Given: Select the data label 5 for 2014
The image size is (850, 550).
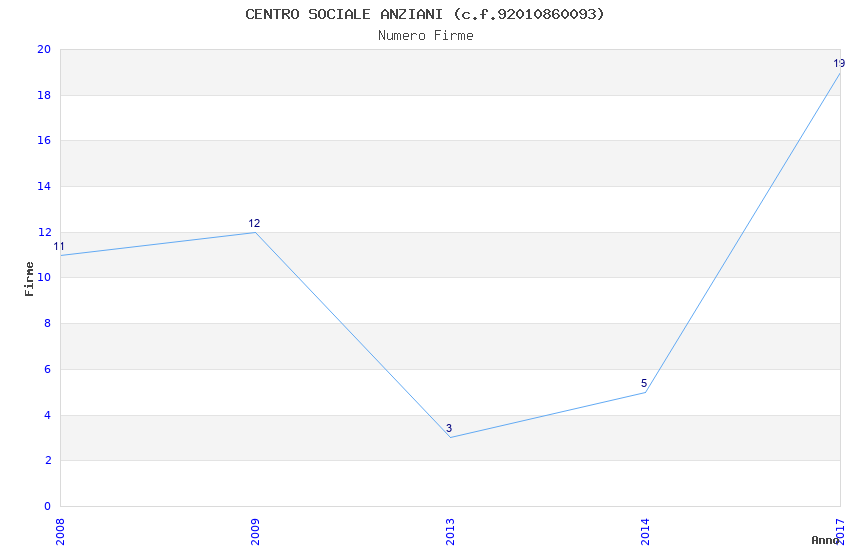Looking at the screenshot, I should point(644,383).
